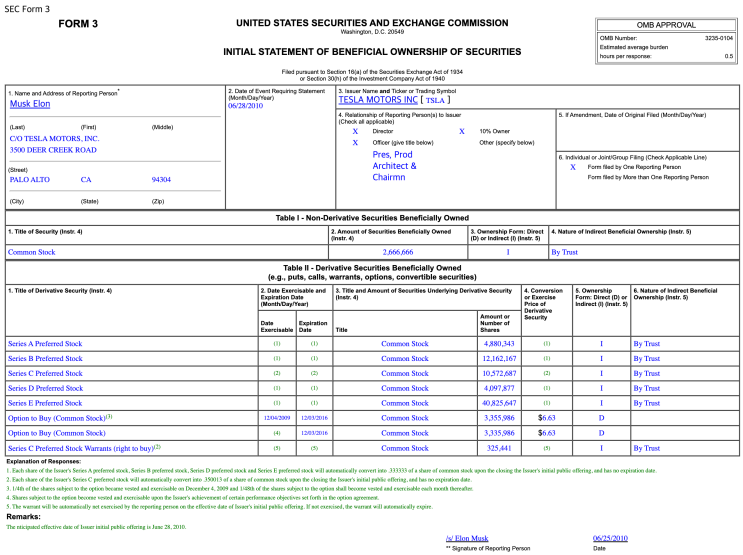Screen dimensions: 743x555
Task: Click 'Common Stock' in the Series A row
Action: (405, 344)
